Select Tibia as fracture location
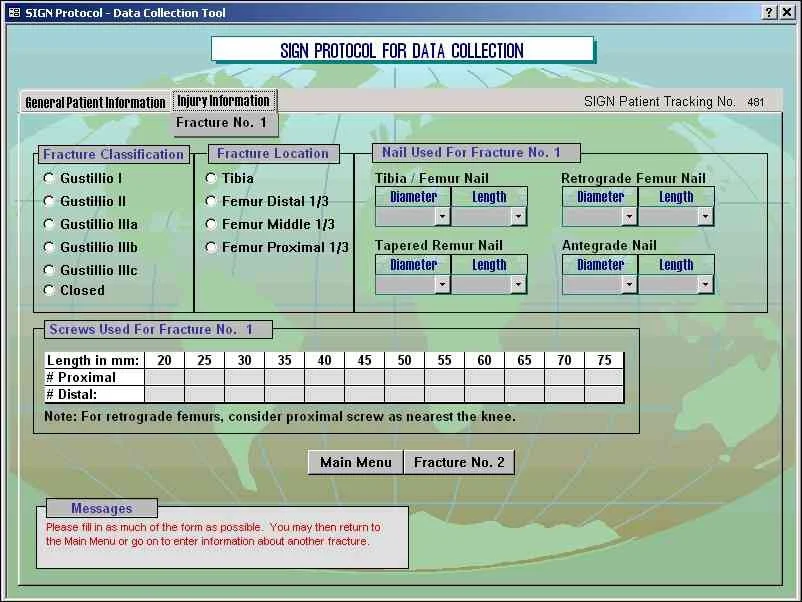The image size is (802, 602). point(211,178)
